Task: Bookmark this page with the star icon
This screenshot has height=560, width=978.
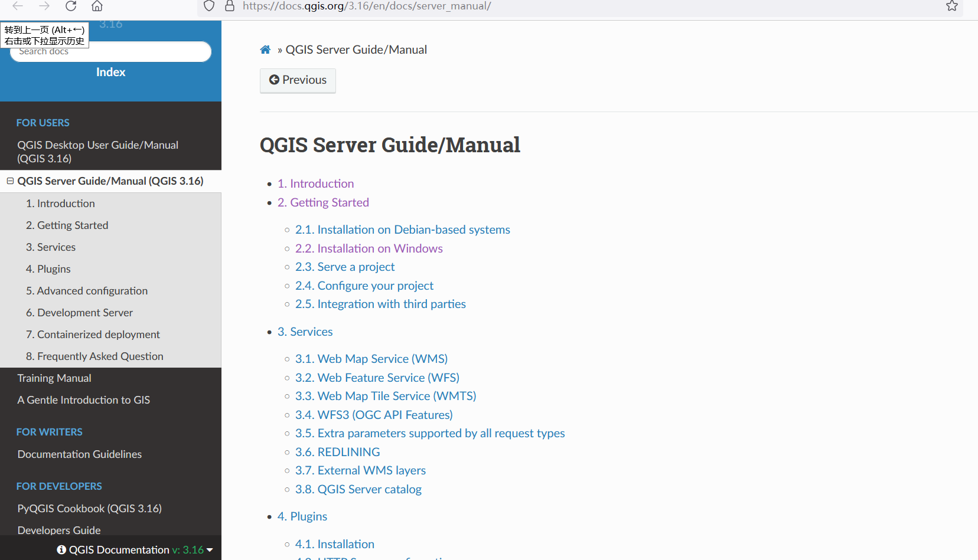Action: tap(951, 6)
